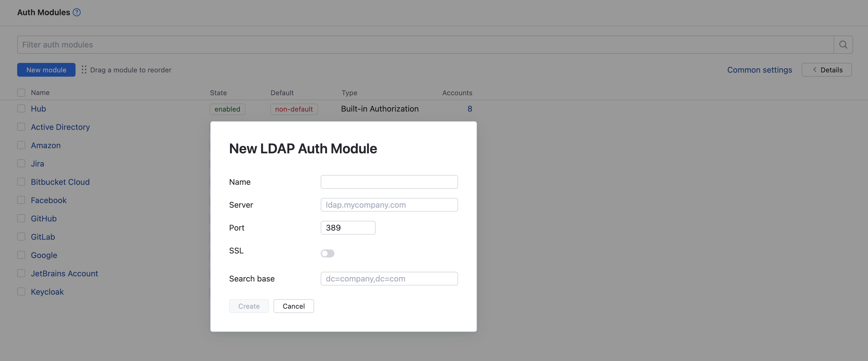Open the Active Directory module

[x=60, y=127]
